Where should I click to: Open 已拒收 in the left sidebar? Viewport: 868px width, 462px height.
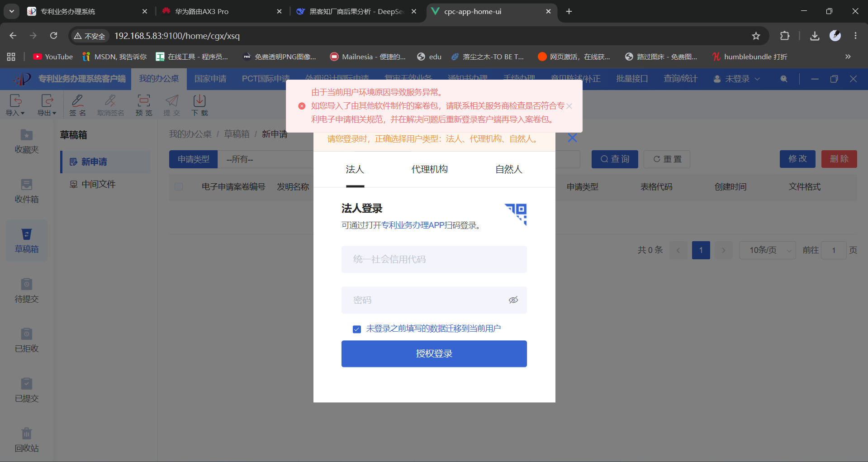click(x=27, y=340)
